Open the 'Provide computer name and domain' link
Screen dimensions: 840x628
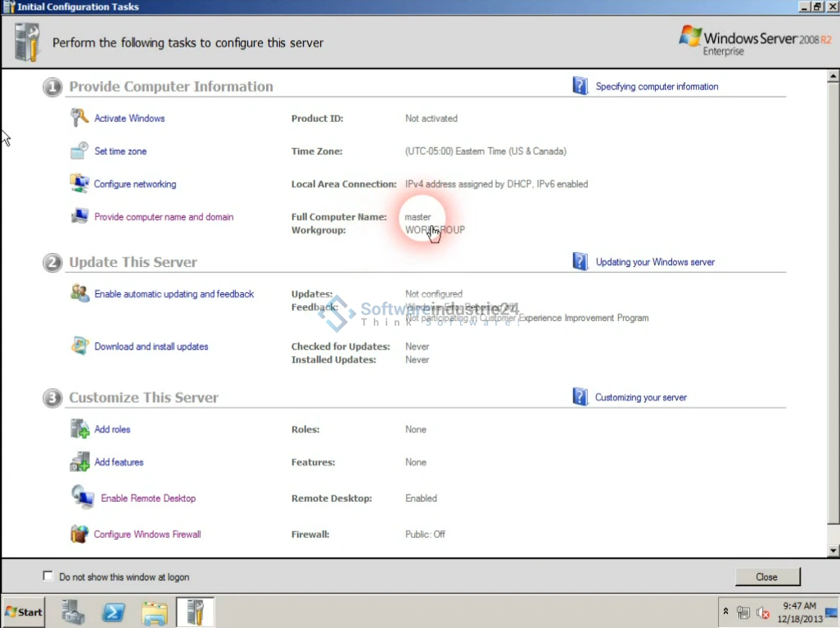164,217
